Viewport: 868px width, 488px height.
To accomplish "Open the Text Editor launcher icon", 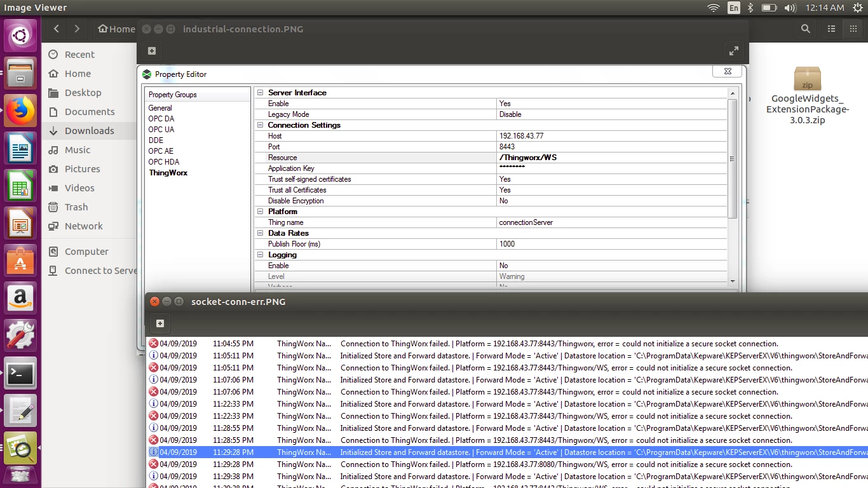I will coord(21,412).
